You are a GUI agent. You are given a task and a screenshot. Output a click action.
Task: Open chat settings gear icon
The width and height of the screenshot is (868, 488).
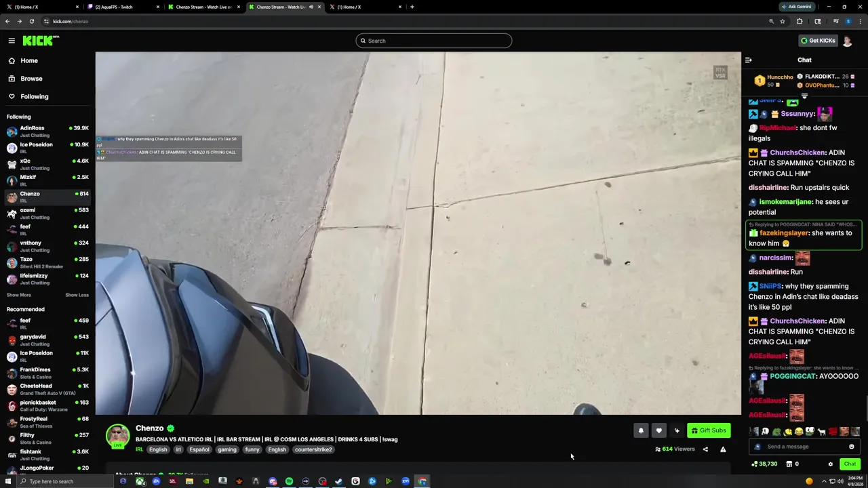[x=831, y=464]
